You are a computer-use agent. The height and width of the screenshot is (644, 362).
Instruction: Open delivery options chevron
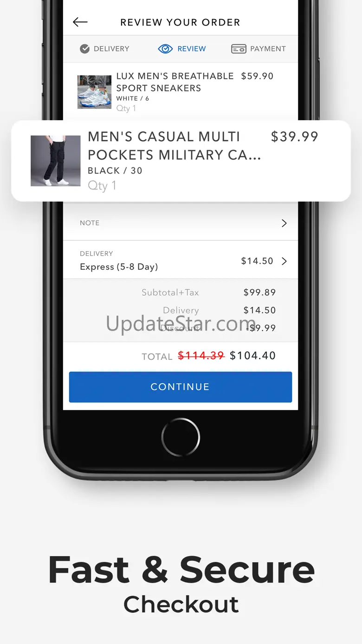click(x=284, y=261)
